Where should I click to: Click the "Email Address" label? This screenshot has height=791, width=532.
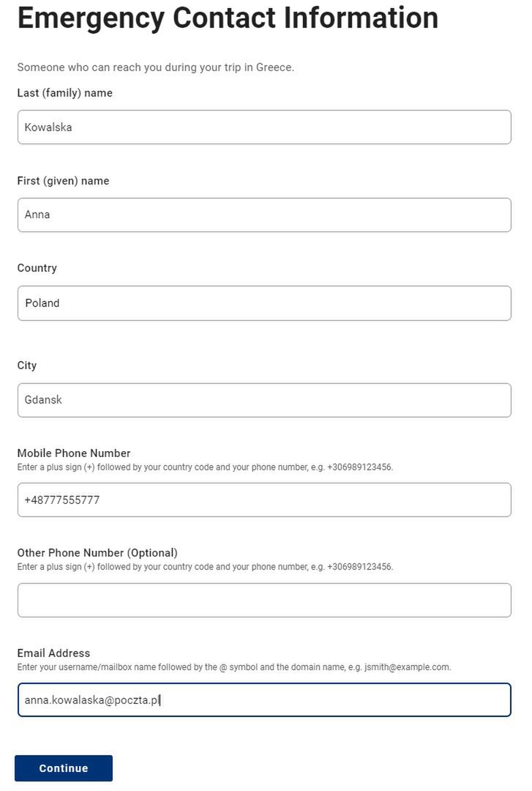(53, 653)
